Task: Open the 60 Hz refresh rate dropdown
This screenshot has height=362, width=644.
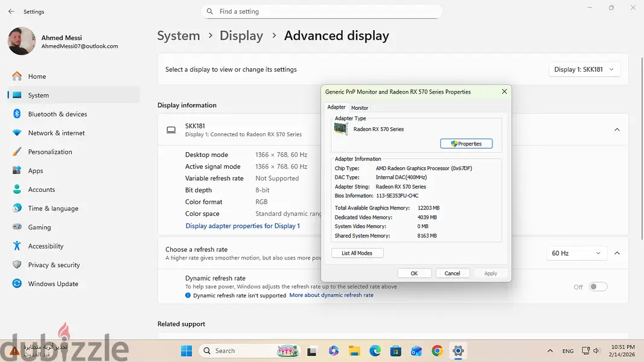Action: click(x=576, y=253)
